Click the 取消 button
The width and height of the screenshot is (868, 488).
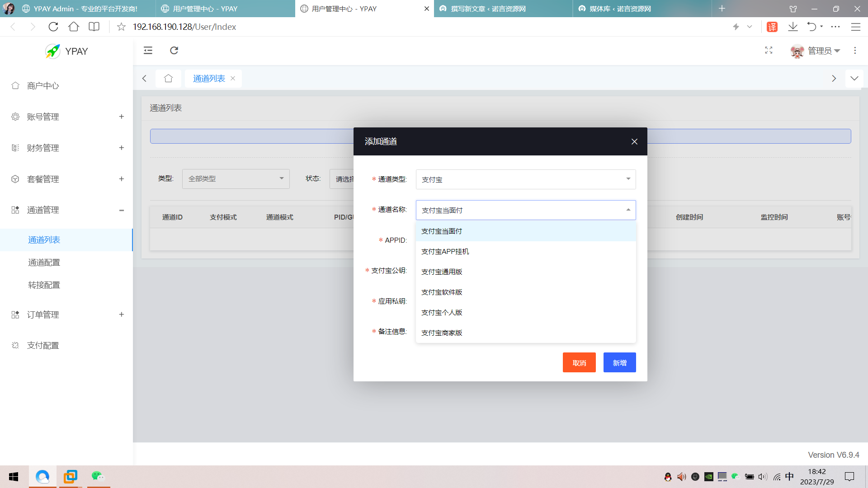579,362
